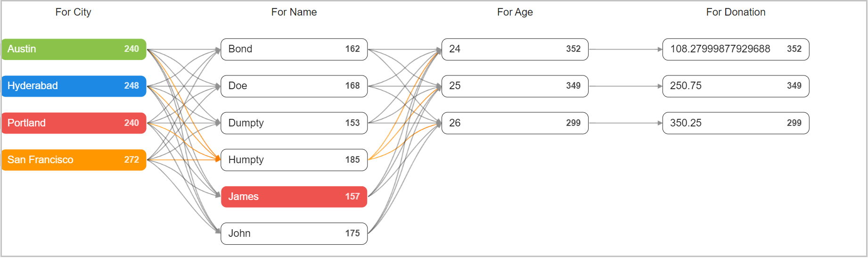Click the John name node

(294, 233)
